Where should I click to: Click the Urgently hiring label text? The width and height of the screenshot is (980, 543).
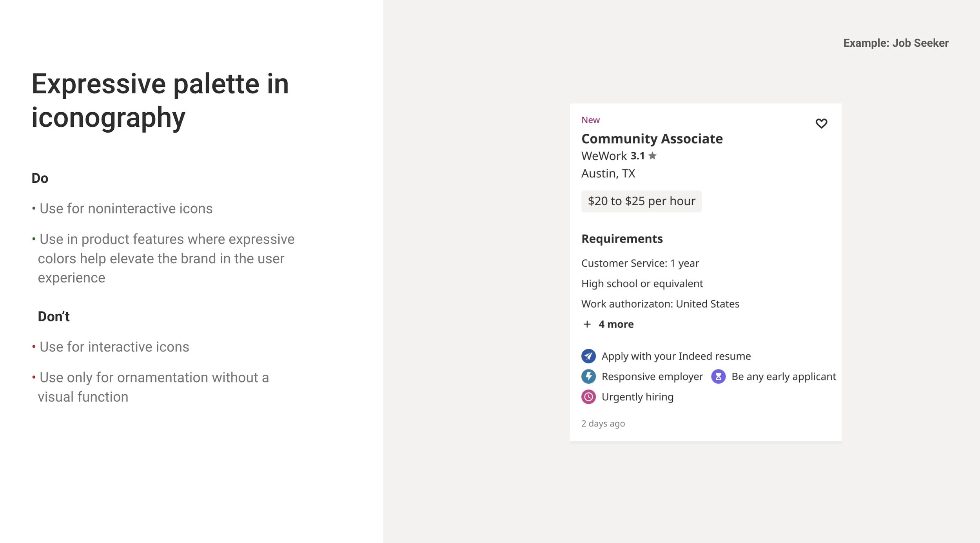(637, 397)
